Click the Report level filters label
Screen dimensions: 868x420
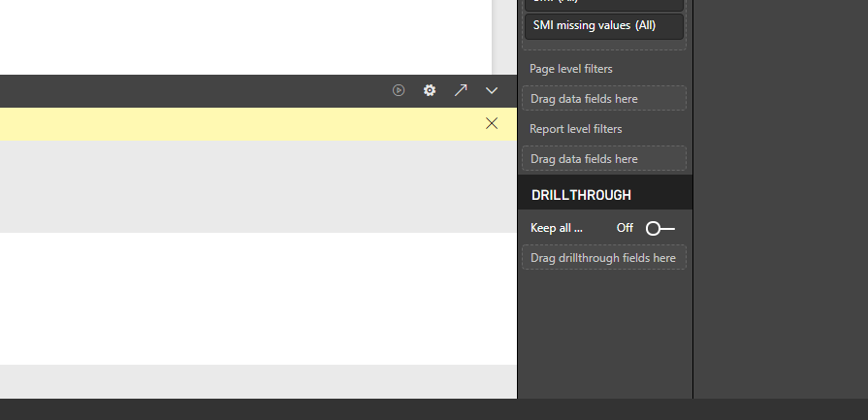pyautogui.click(x=576, y=129)
